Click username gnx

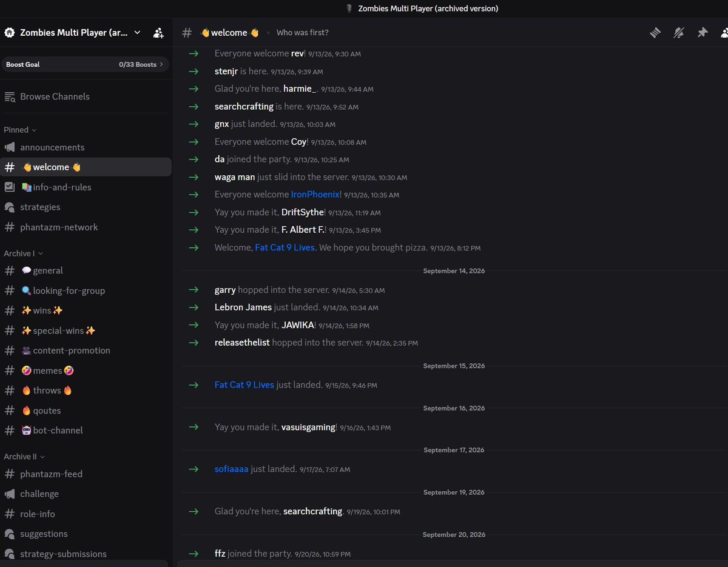click(x=222, y=124)
